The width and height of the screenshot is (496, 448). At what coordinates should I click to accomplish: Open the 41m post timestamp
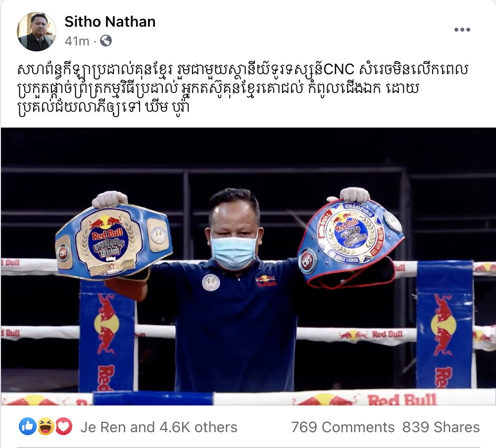click(x=77, y=41)
